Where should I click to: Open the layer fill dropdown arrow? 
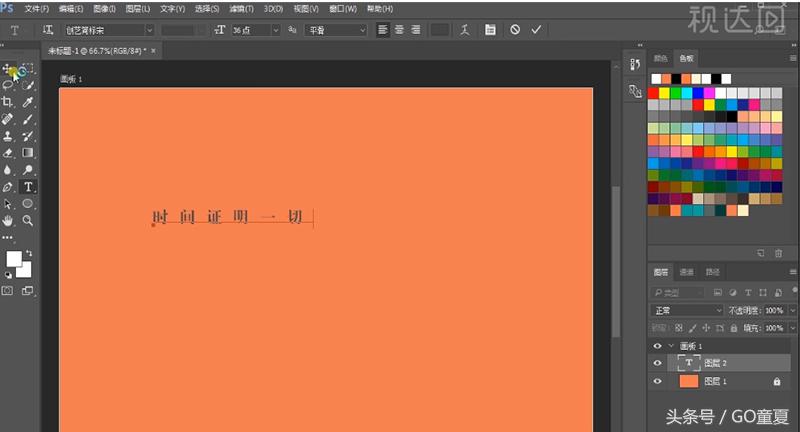tap(792, 328)
